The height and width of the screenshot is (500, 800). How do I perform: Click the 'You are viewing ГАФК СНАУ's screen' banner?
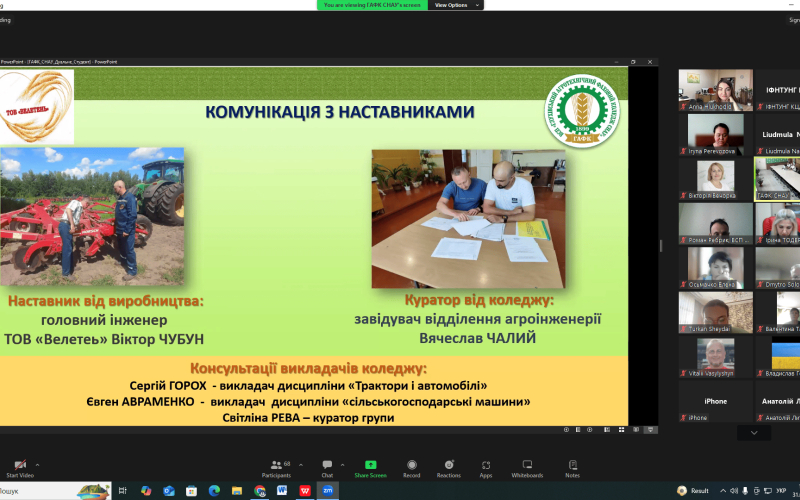point(372,5)
